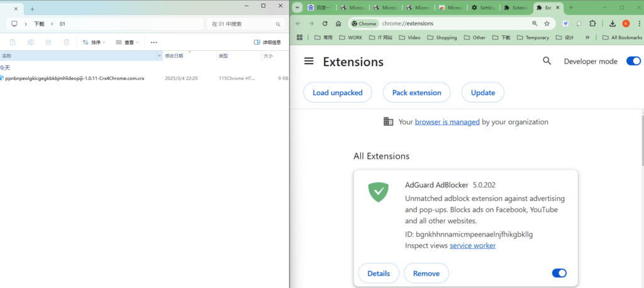Click the zoom magnifier icon in address bar
Viewport: 644px width, 288px height.
tap(535, 24)
